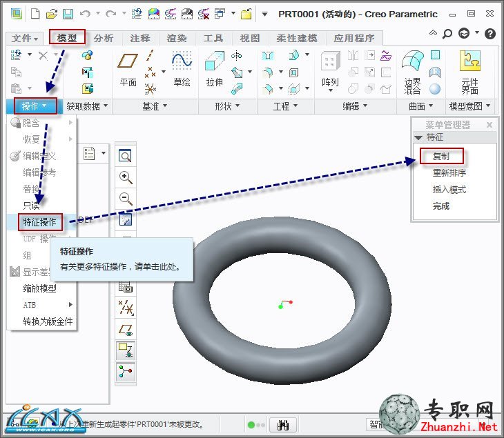Screen dimensions: 504x438
Task: Undo last action arrow
Action: pos(85,14)
